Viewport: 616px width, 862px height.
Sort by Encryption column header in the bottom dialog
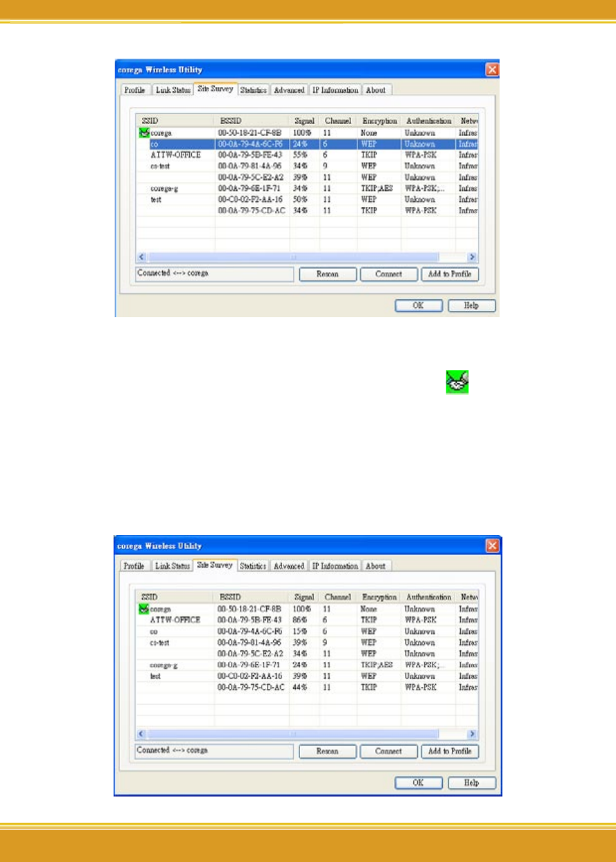[379, 597]
